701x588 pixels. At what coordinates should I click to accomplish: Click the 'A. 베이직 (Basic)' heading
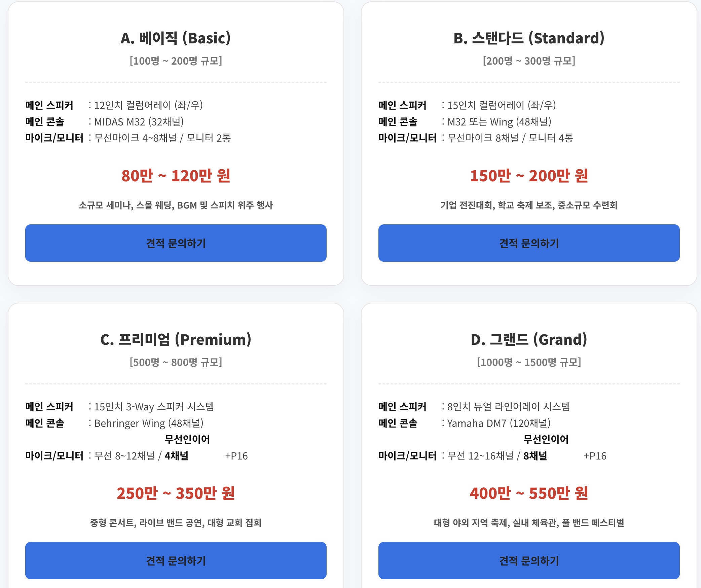[x=176, y=38]
